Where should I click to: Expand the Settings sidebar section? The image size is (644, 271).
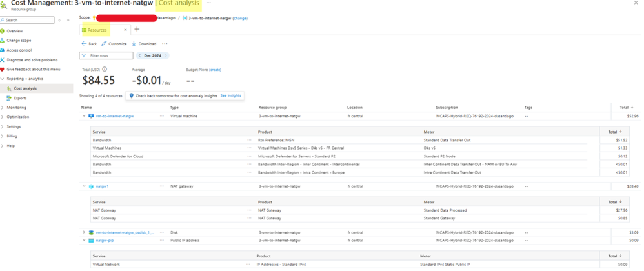(3, 127)
